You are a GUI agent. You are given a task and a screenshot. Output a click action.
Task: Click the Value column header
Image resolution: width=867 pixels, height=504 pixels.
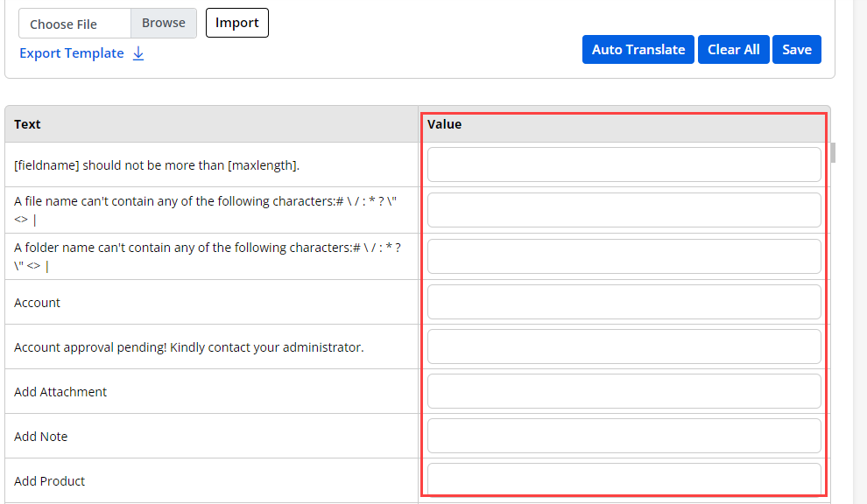[444, 124]
